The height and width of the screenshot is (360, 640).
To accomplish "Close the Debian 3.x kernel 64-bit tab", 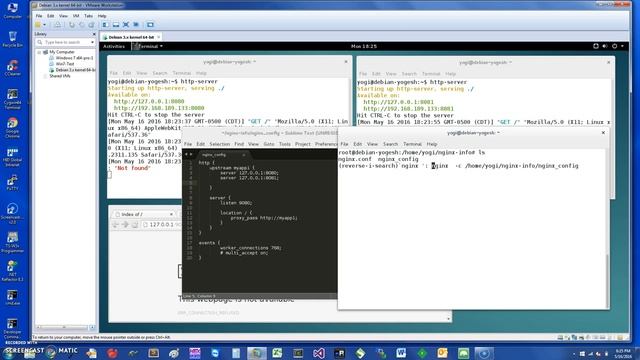I will [x=159, y=37].
